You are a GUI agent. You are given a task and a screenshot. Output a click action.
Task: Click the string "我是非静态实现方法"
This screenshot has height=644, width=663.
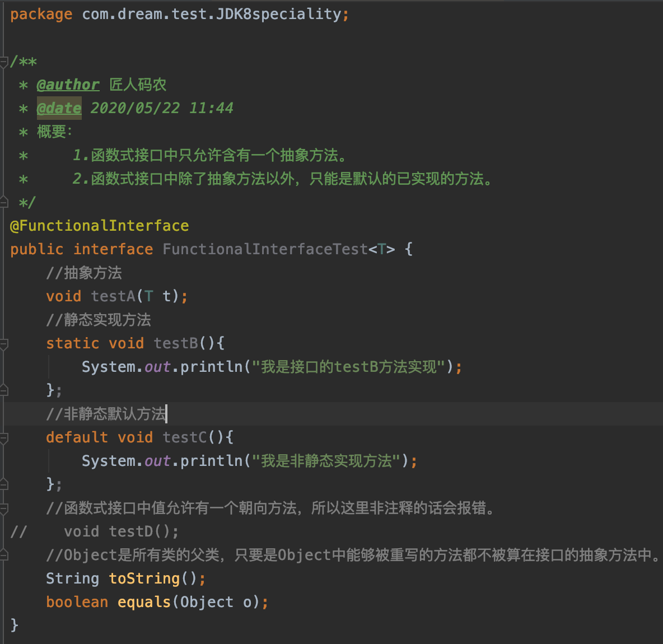[x=327, y=461]
